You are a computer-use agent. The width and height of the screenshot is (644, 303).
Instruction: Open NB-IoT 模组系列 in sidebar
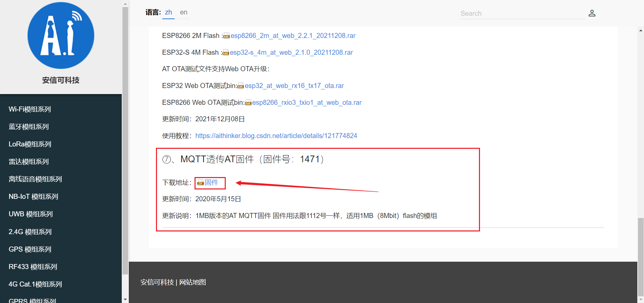coord(34,197)
